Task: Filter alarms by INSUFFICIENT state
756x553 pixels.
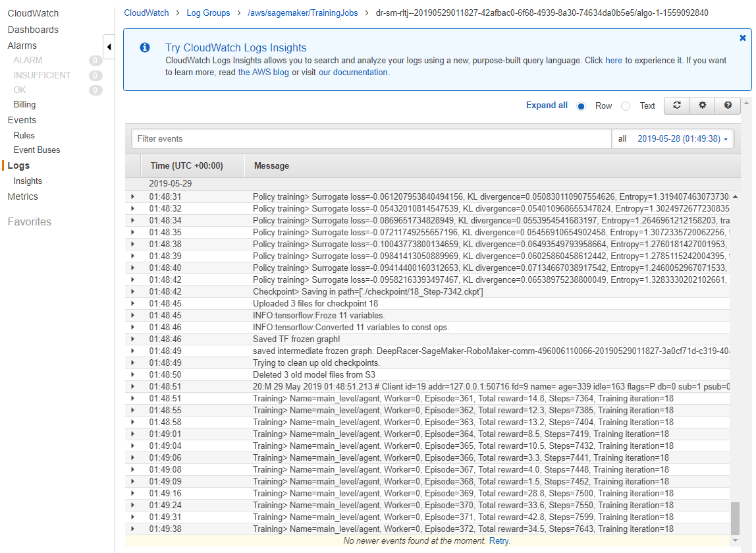Action: [x=42, y=75]
